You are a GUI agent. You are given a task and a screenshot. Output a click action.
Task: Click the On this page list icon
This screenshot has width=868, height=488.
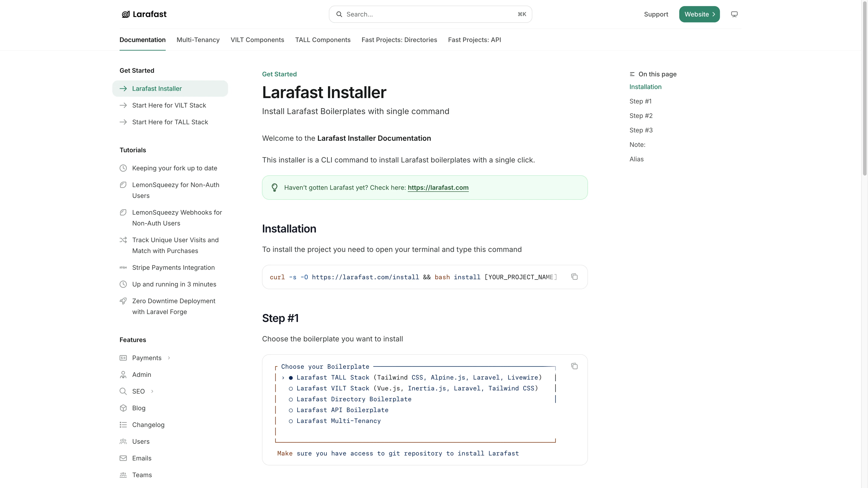pos(632,74)
